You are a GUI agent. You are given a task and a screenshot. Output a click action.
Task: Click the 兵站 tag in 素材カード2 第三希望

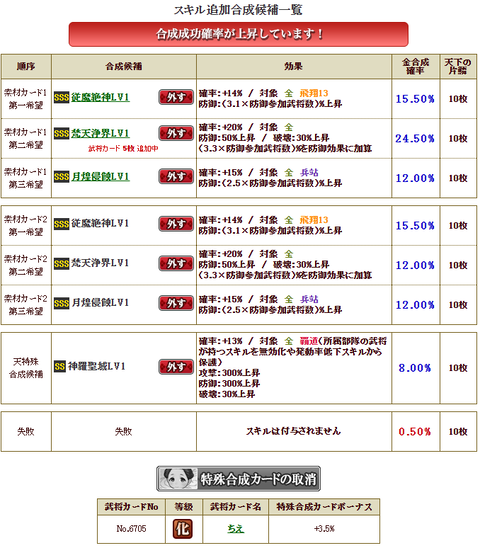pos(309,300)
